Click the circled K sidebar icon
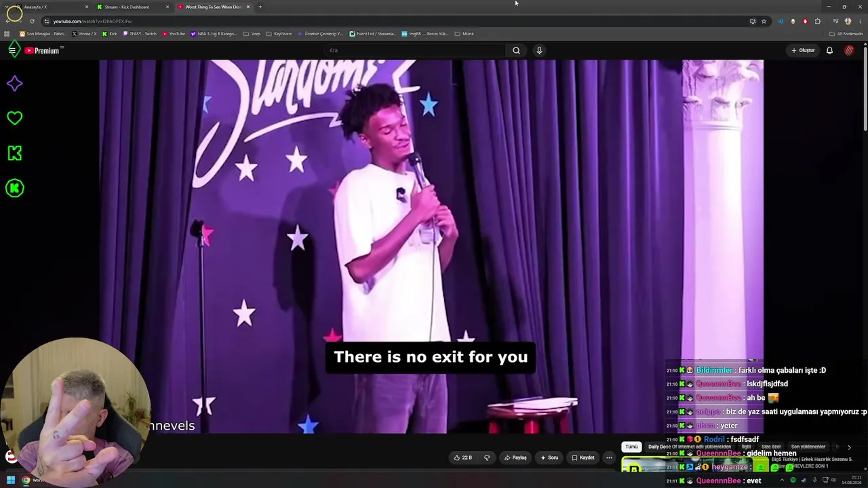Image resolution: width=868 pixels, height=488 pixels. click(x=14, y=188)
